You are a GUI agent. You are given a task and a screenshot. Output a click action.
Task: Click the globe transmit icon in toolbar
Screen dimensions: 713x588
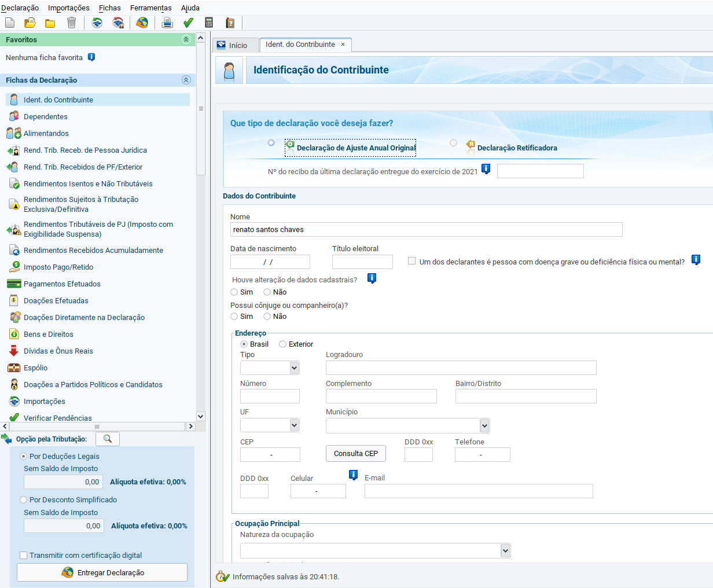[142, 23]
